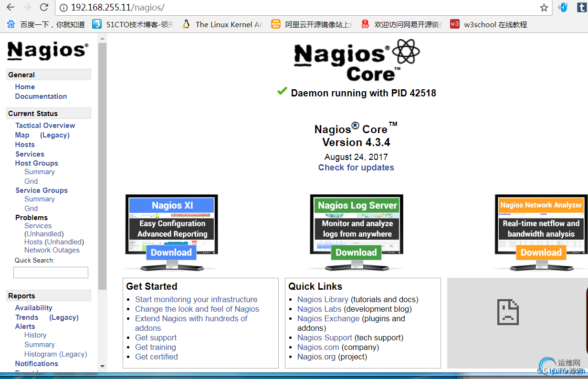The width and height of the screenshot is (588, 379).
Task: Click the sidebar scrollbar thumb
Action: click(x=102, y=166)
